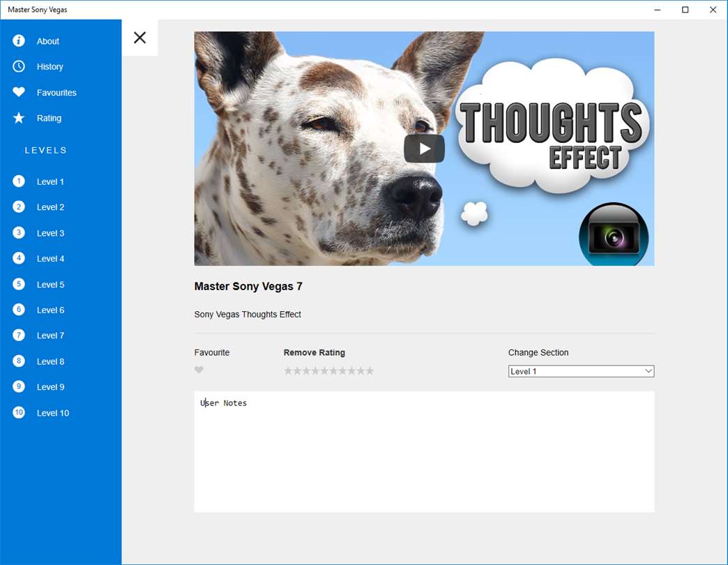Screen dimensions: 728x565
Task: Click the Level 1 number badge
Action: coord(19,181)
